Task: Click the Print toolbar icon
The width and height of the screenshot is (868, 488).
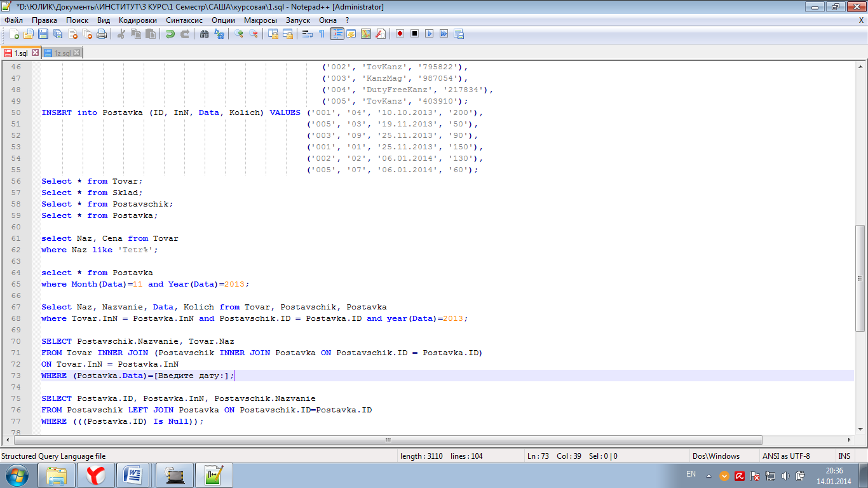Action: pos(102,34)
